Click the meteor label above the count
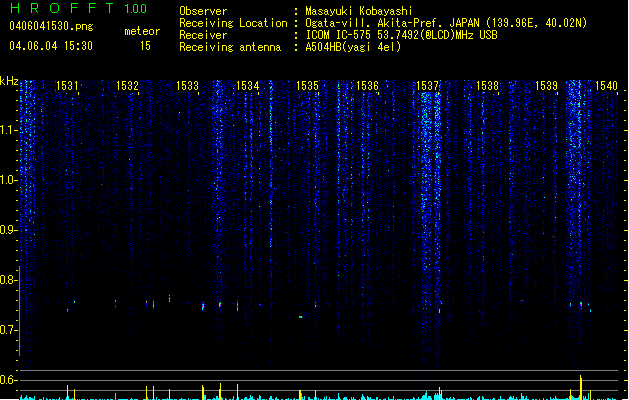The height and width of the screenshot is (400, 629). pos(142,31)
